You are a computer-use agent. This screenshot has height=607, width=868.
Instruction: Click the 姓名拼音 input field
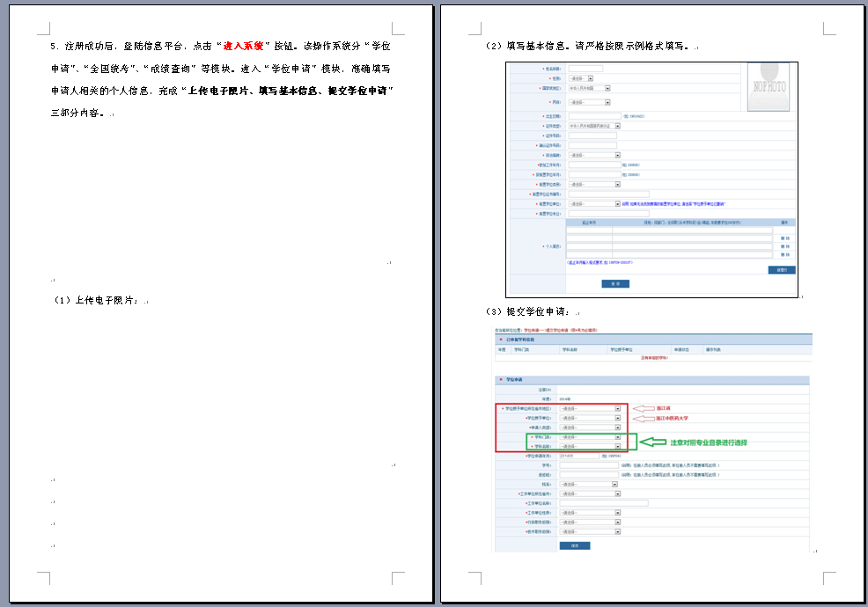tap(585, 68)
